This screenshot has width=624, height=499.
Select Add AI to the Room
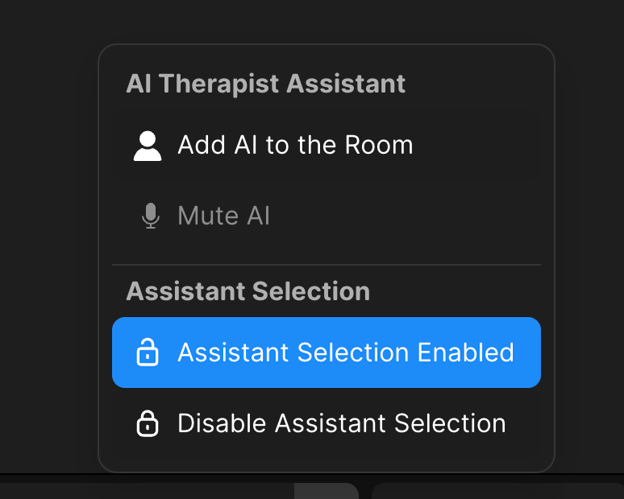pos(295,145)
